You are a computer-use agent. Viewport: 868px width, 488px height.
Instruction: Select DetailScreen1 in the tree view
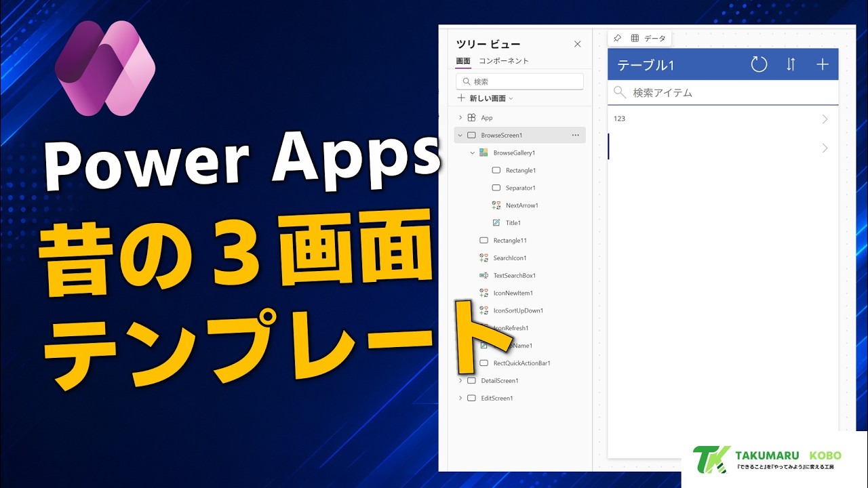point(500,381)
